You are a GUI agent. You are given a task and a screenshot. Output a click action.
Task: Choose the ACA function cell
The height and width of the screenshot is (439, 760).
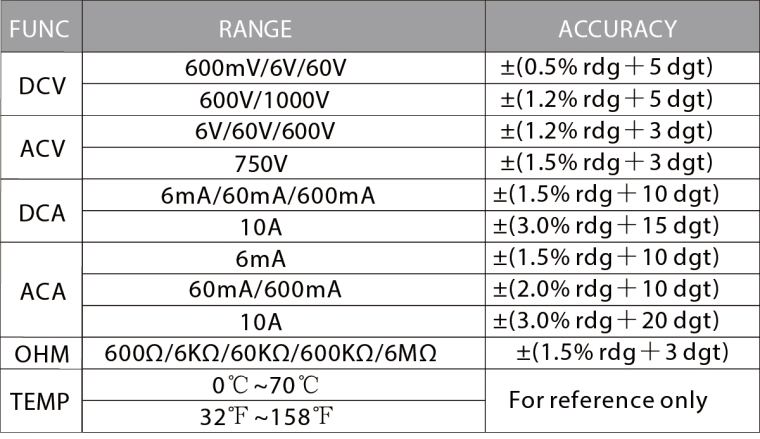coord(41,291)
